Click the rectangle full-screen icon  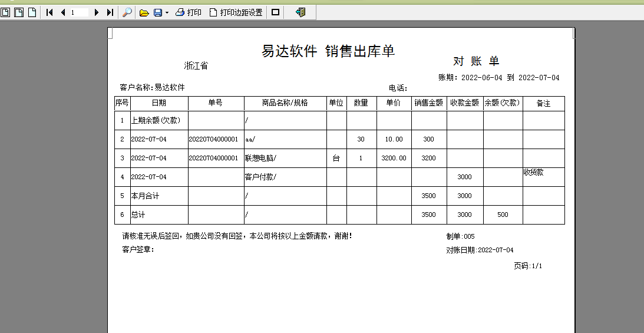(276, 12)
